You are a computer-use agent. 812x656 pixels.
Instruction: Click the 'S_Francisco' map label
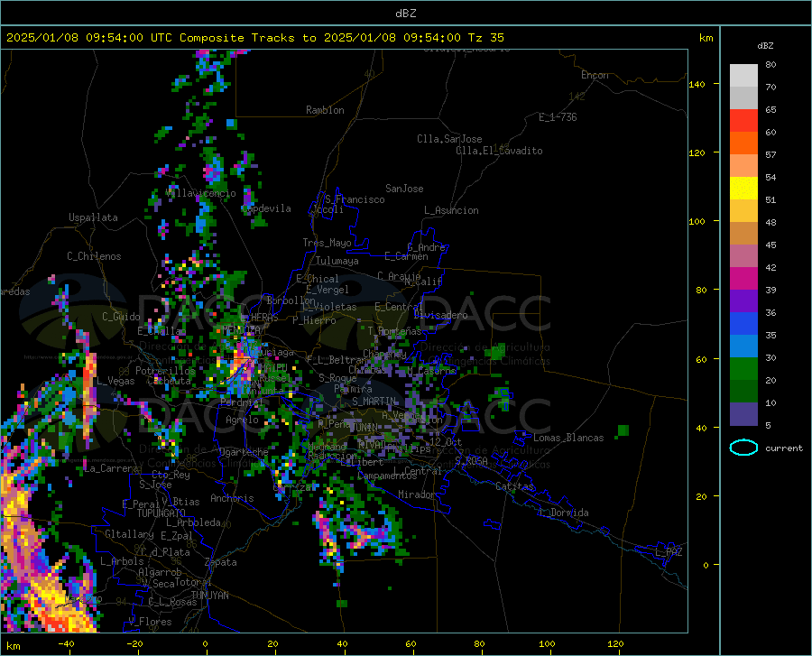(355, 199)
